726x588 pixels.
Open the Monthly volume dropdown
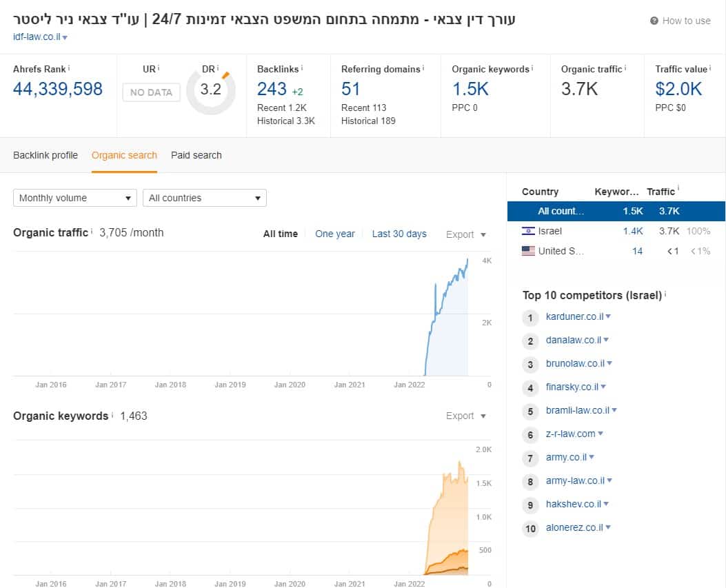click(75, 198)
